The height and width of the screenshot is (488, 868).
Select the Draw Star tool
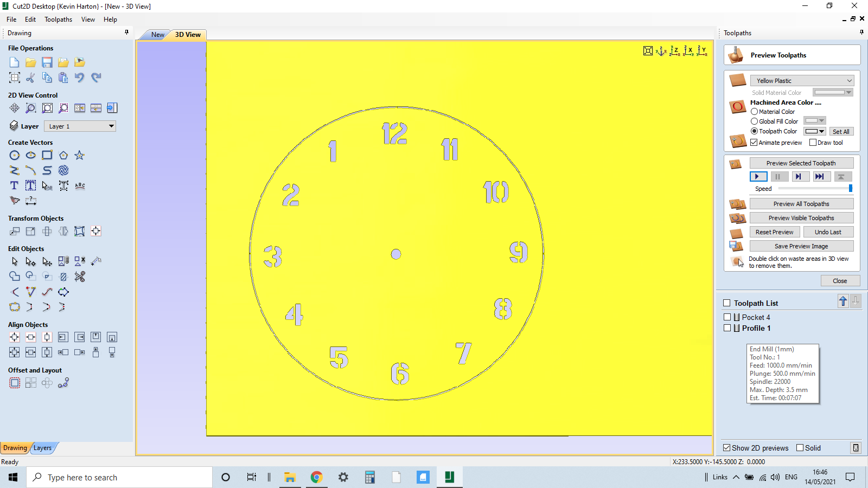(79, 155)
